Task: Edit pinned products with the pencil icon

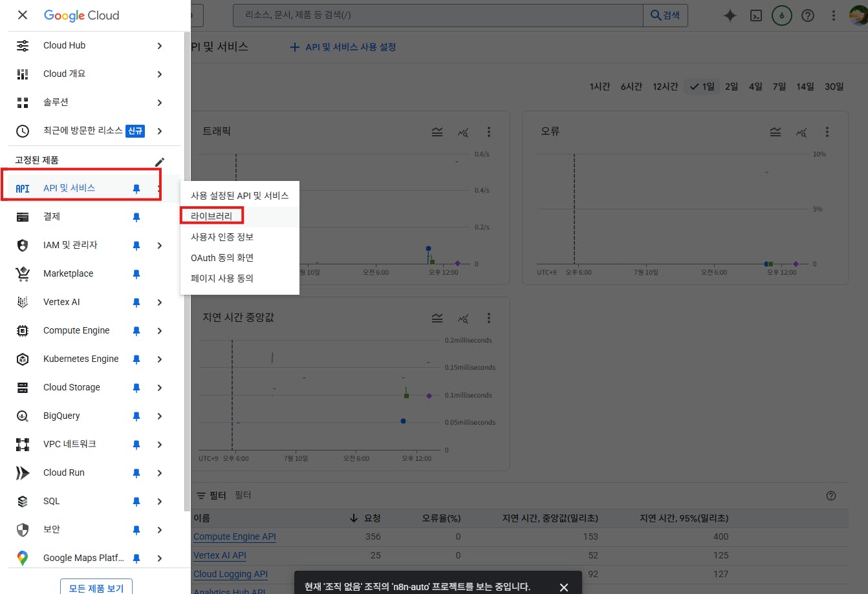Action: click(x=160, y=162)
